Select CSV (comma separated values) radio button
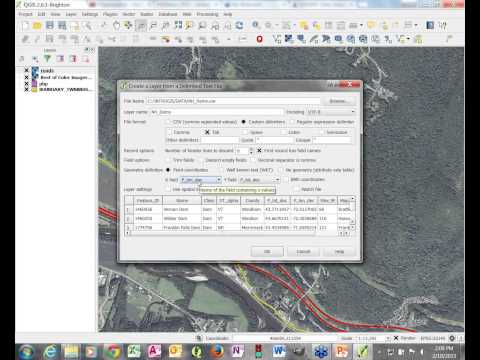480x360 pixels. pos(168,122)
